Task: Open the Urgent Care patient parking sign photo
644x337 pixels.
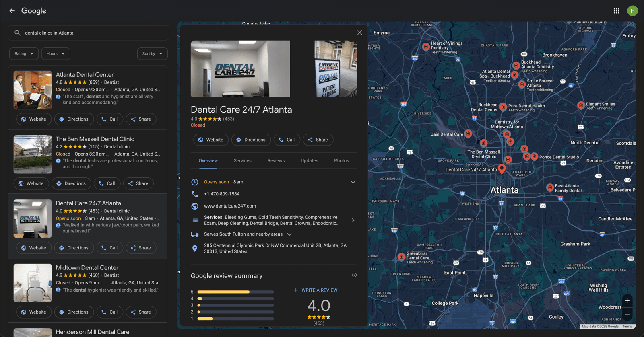Action: [336, 68]
